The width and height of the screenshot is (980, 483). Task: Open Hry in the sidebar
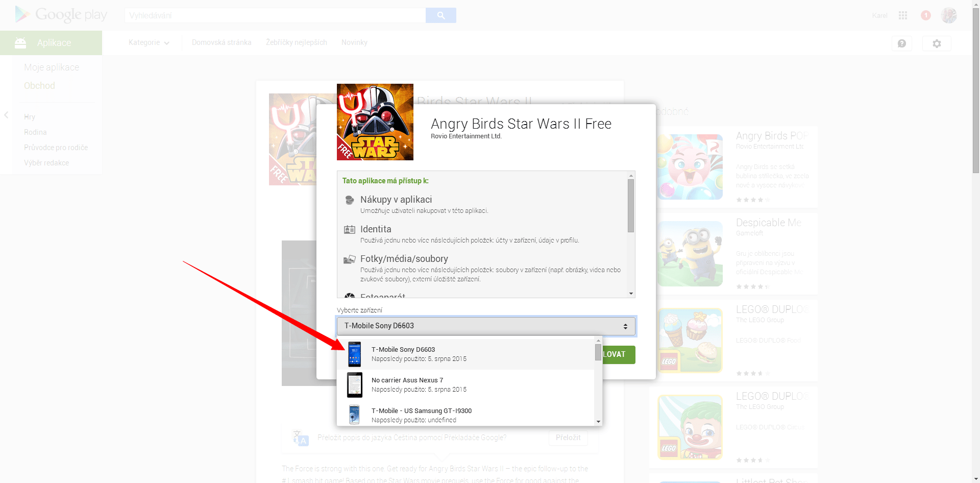point(30,117)
